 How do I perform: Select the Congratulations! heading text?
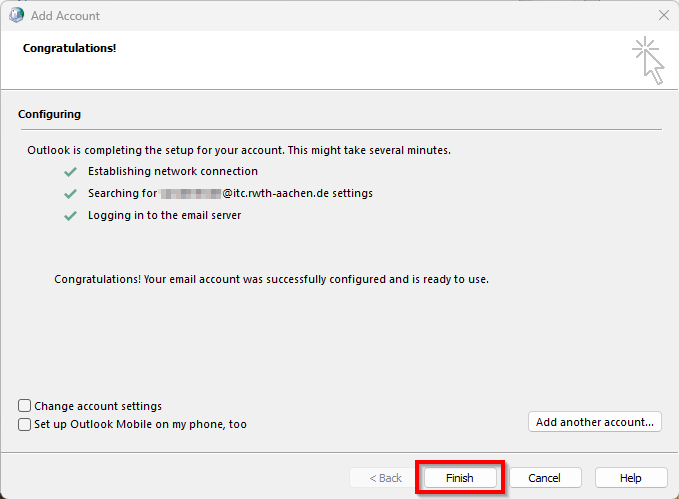(x=69, y=48)
